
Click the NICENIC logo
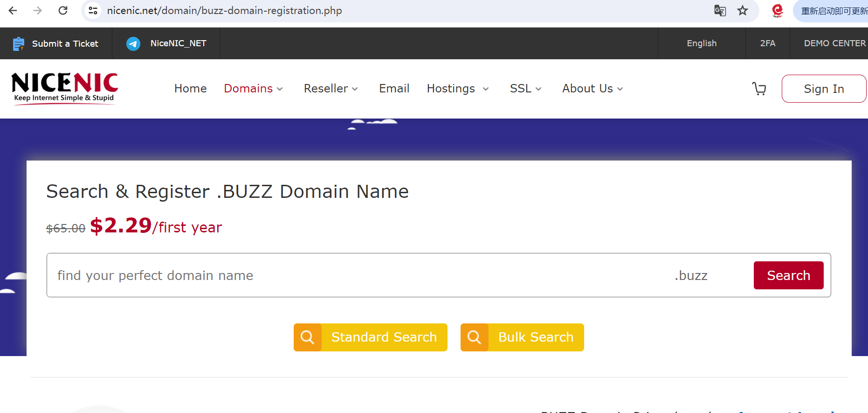64,88
